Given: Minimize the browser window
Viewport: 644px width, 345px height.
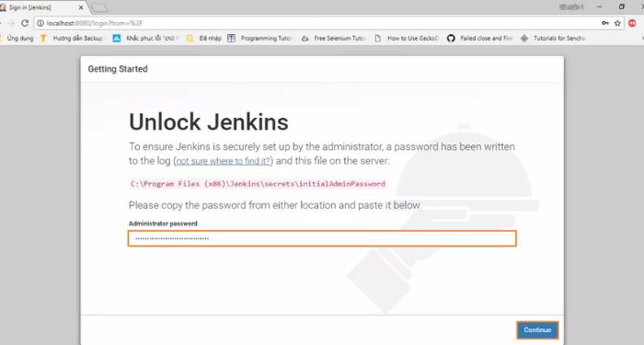Looking at the screenshot, I should pos(600,7).
